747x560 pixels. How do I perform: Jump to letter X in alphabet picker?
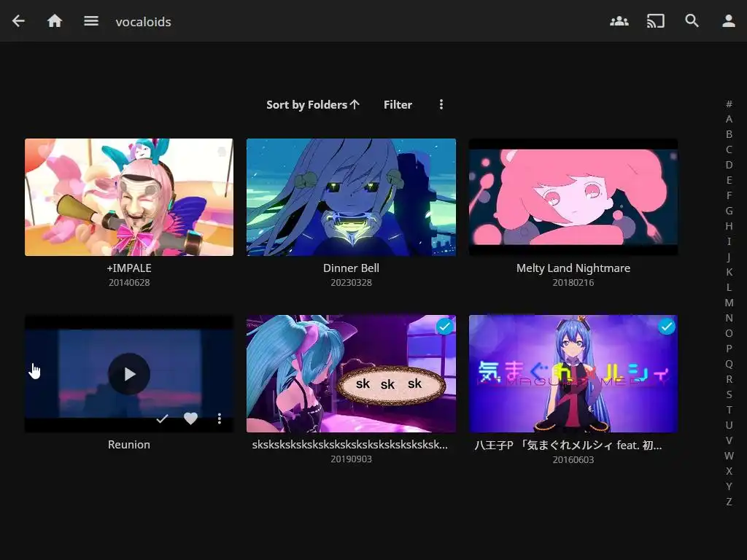(729, 470)
